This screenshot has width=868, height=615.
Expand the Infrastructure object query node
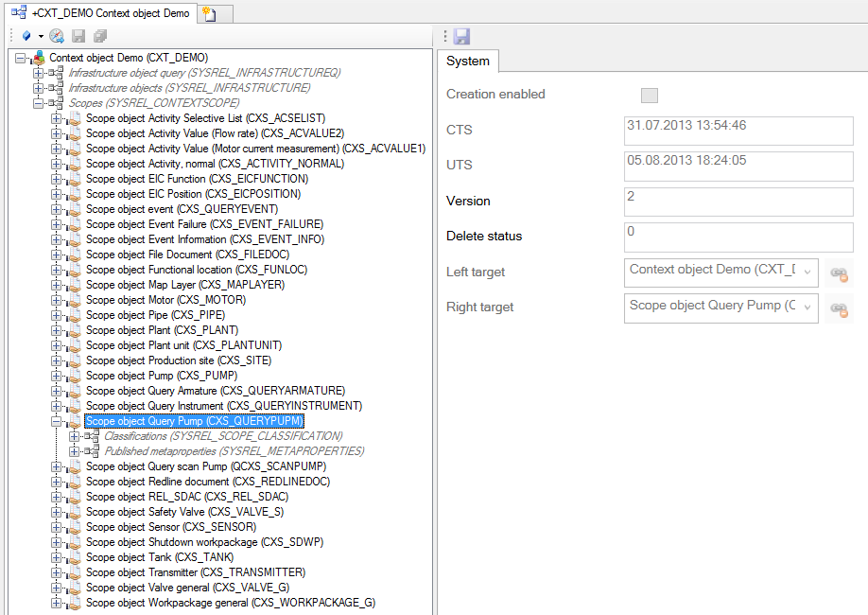point(39,73)
